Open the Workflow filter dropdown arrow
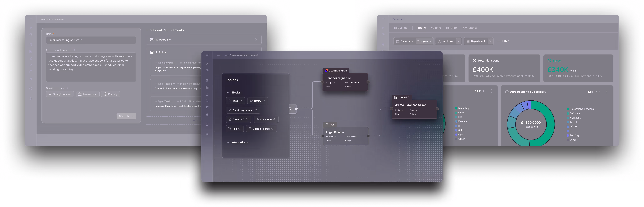The width and height of the screenshot is (644, 207). [459, 41]
